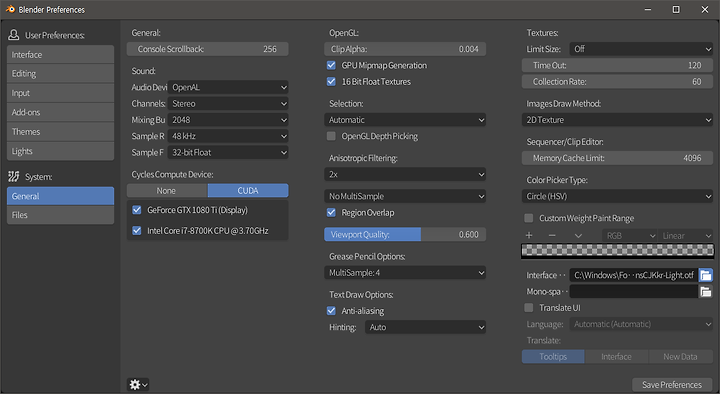Open the Add-ons preferences tab
Screen dimensions: 720x394
(x=61, y=112)
